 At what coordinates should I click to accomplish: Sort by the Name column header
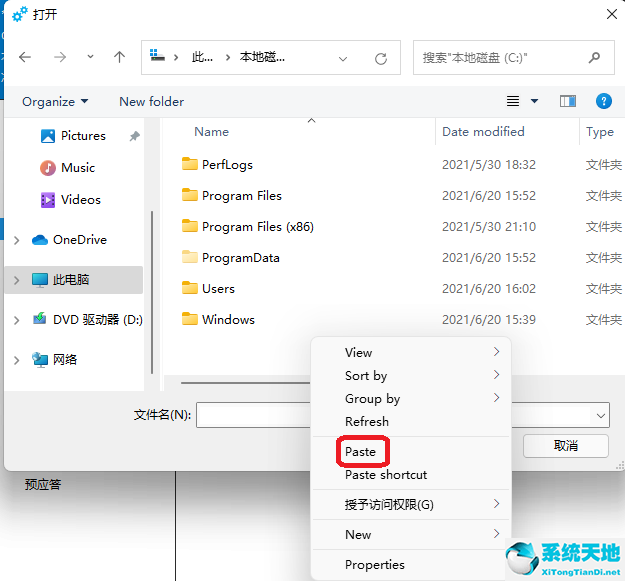[x=211, y=132]
